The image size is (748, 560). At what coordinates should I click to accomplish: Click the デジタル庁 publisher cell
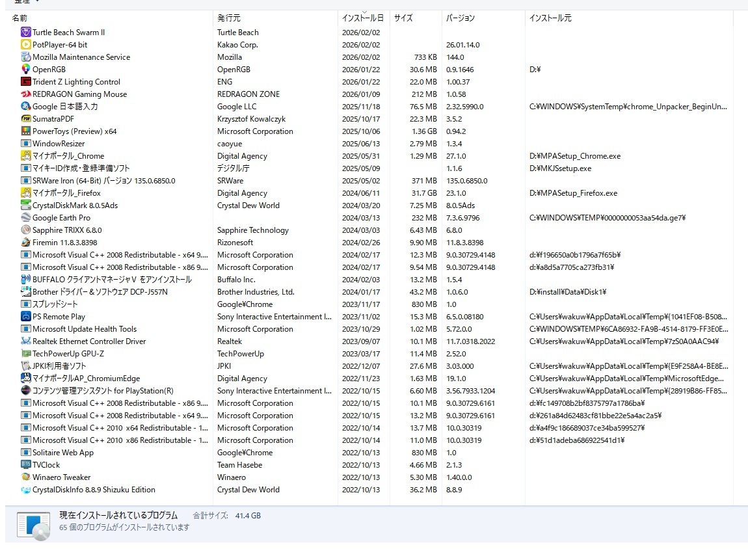click(x=234, y=168)
